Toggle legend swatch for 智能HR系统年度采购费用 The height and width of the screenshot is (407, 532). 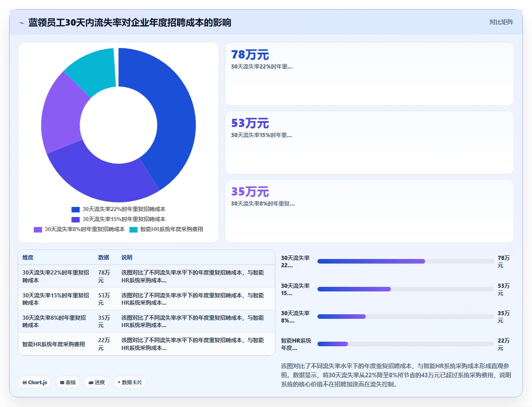click(133, 230)
